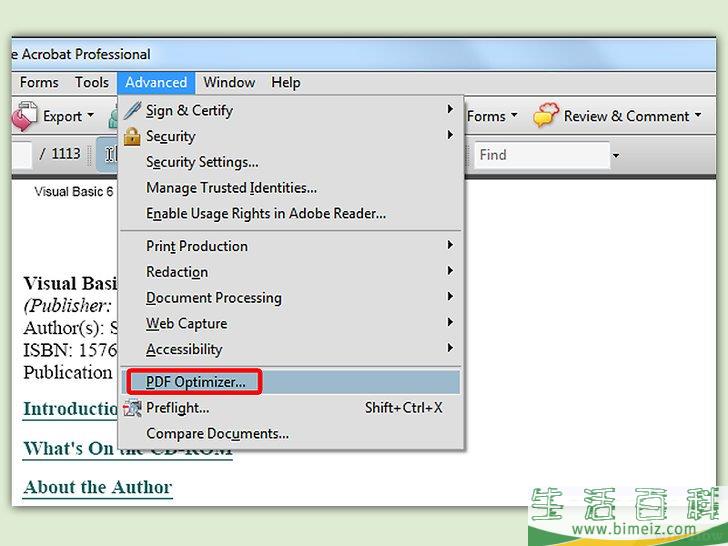728x546 pixels.
Task: Select Manage Trusted Identities option
Action: coord(231,187)
